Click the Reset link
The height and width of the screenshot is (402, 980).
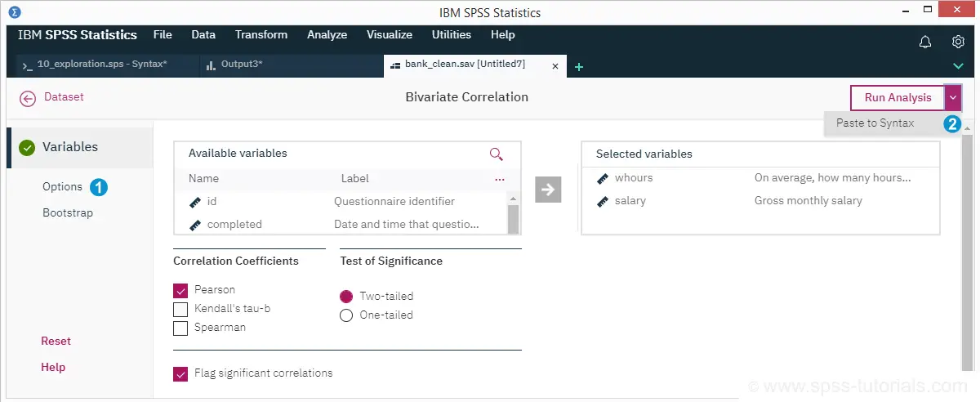(x=56, y=342)
